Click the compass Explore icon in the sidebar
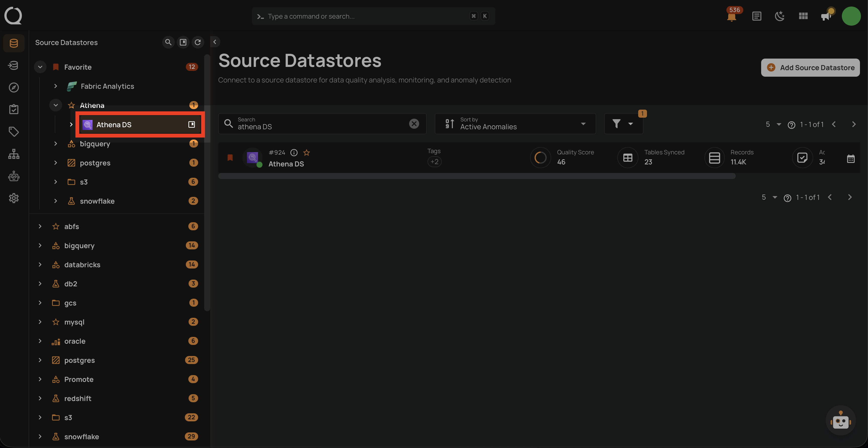 [14, 87]
